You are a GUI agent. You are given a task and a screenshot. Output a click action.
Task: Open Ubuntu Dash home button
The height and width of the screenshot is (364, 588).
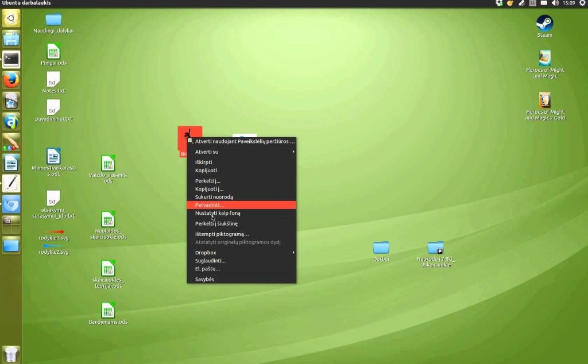tap(11, 18)
